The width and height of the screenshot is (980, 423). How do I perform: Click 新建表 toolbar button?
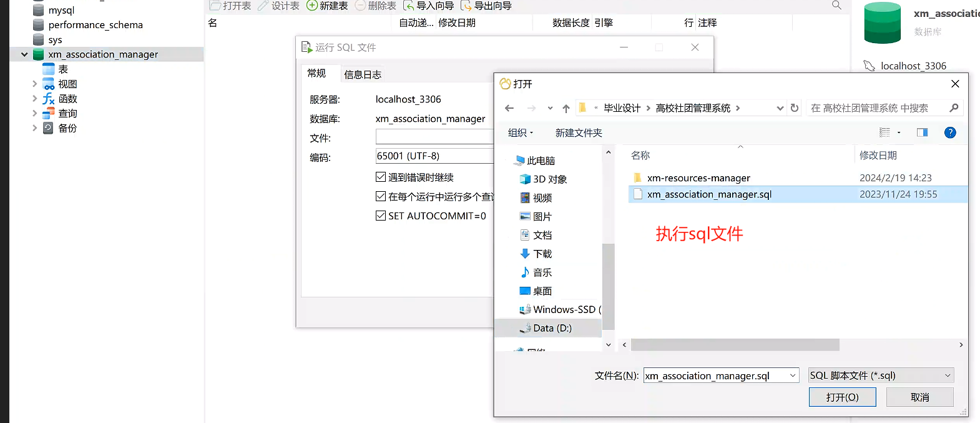327,6
